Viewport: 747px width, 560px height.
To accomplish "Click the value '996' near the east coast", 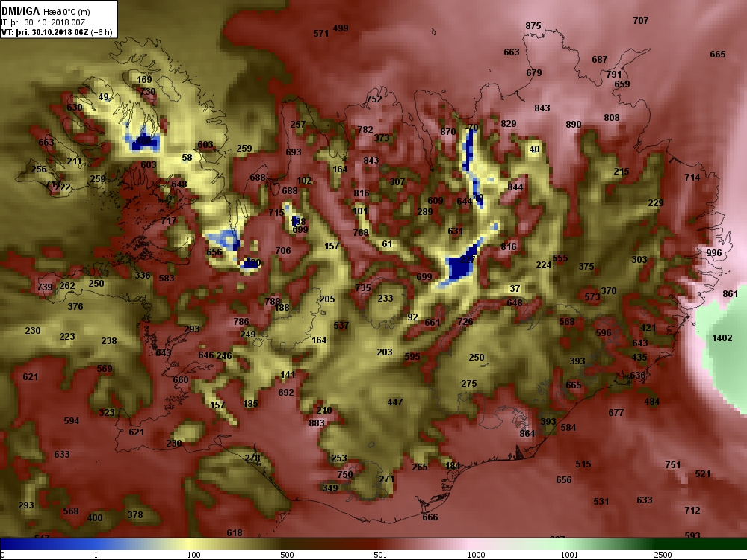I will coord(713,253).
